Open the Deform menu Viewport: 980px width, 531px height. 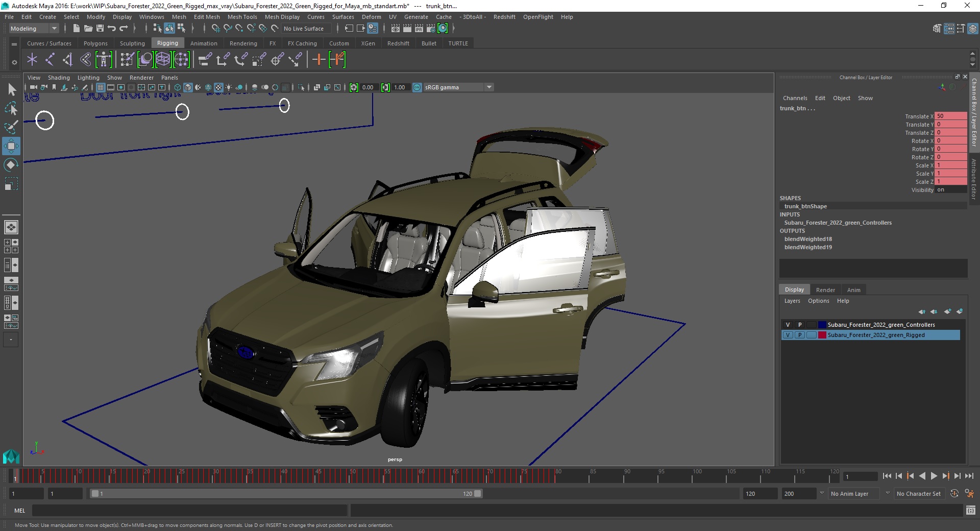[371, 17]
